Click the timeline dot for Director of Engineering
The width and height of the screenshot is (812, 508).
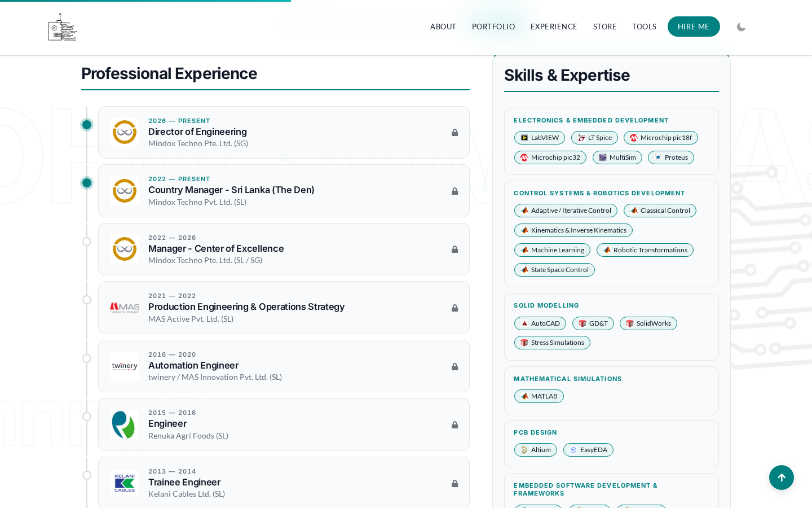click(87, 125)
